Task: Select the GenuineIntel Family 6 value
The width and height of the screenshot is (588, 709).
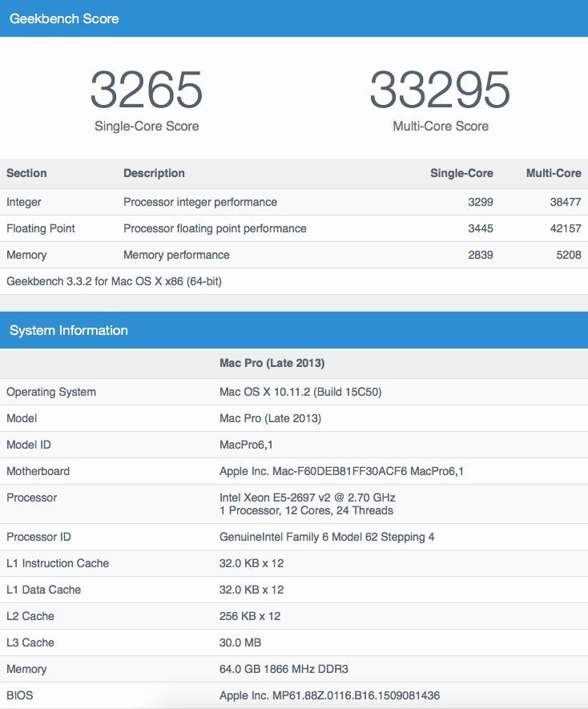Action: pos(327,537)
